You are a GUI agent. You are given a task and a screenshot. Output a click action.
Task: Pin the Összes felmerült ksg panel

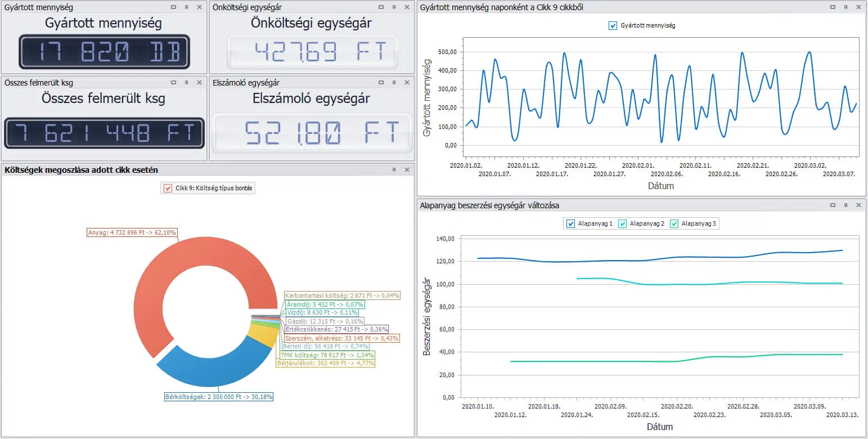[x=186, y=83]
